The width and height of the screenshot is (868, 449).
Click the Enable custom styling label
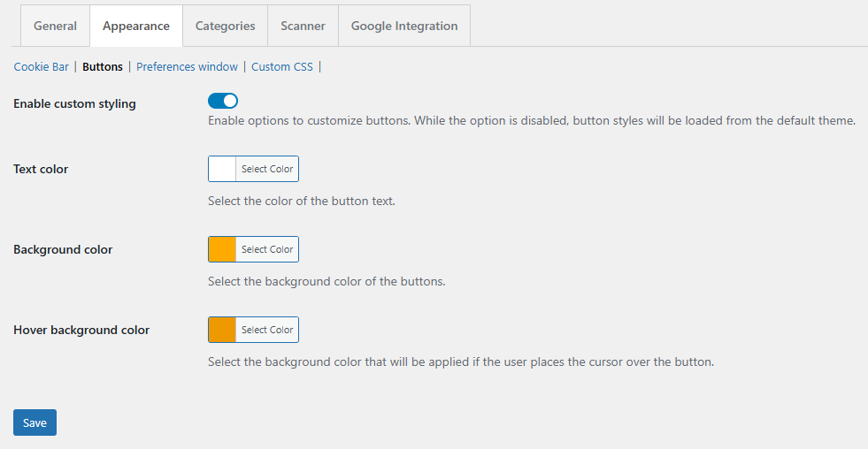point(74,103)
